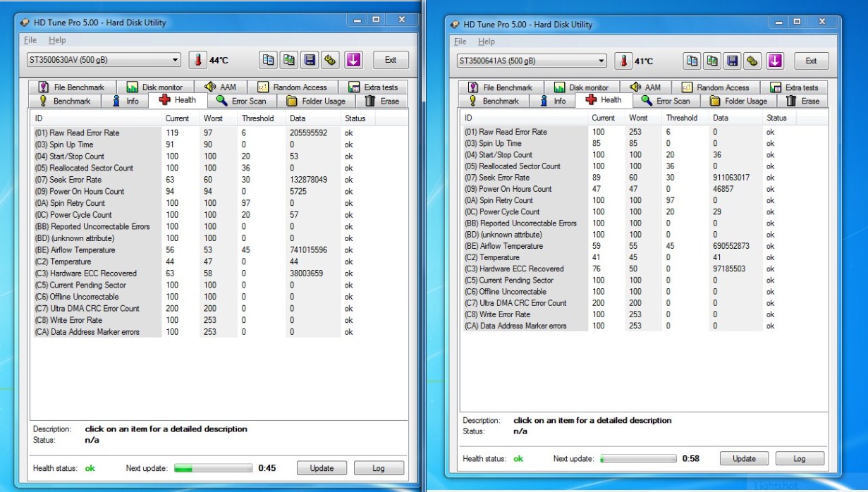Screen dimensions: 868x492
Task: Open options icon in ST3500630AV window toolbar
Action: pyautogui.click(x=329, y=60)
